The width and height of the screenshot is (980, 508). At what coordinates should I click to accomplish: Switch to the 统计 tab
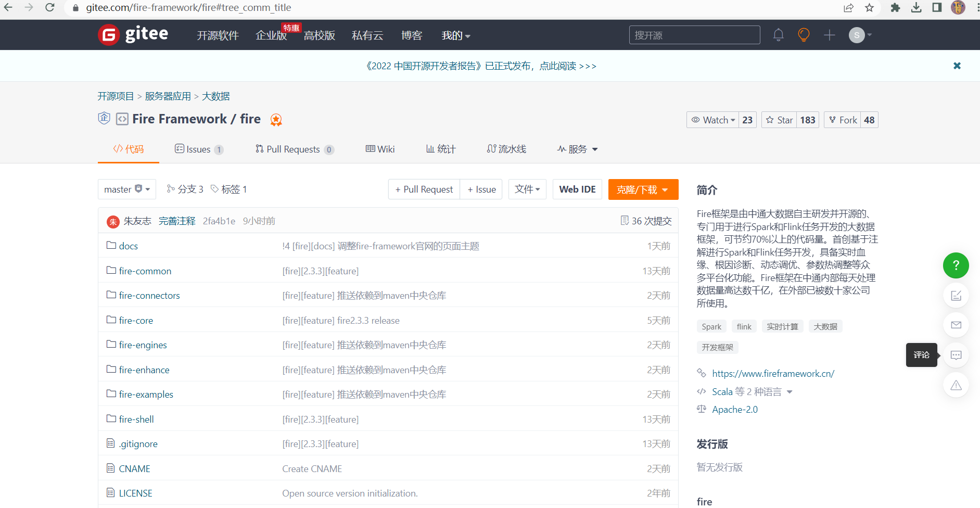coord(441,149)
